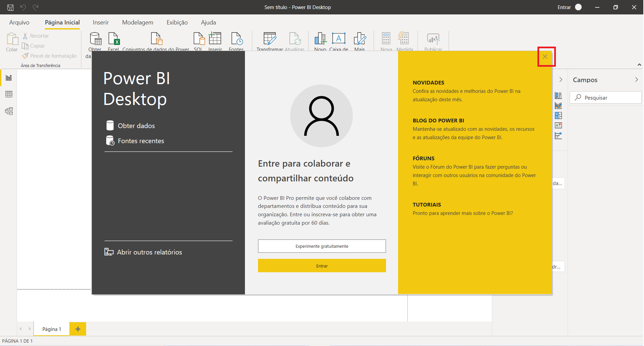The width and height of the screenshot is (644, 346).
Task: Switch to the Inserir ribbon tab
Action: 101,22
